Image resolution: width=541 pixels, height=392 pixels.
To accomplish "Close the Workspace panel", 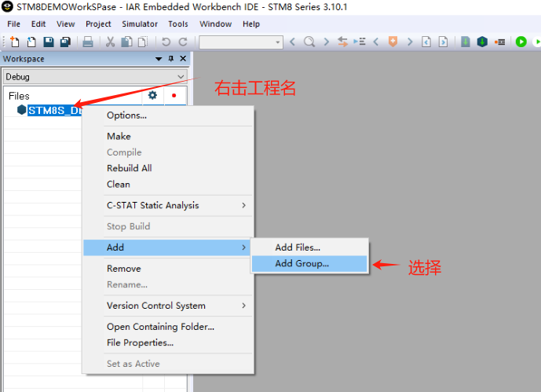I will point(183,59).
